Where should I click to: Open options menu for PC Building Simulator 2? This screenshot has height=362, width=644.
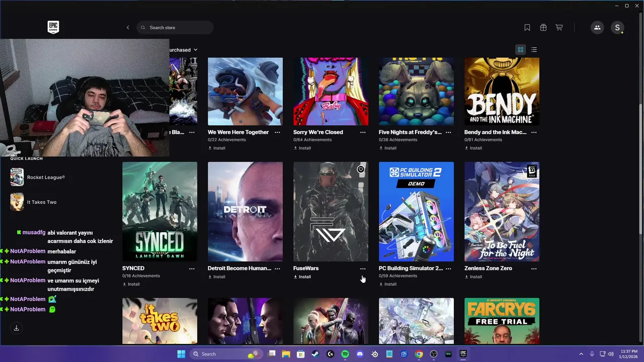(x=448, y=268)
